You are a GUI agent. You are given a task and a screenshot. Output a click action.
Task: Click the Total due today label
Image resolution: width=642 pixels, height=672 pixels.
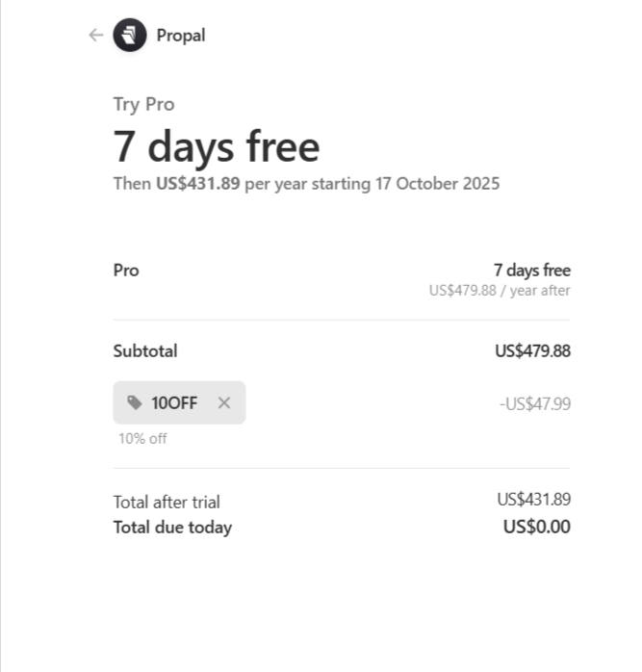pos(172,527)
